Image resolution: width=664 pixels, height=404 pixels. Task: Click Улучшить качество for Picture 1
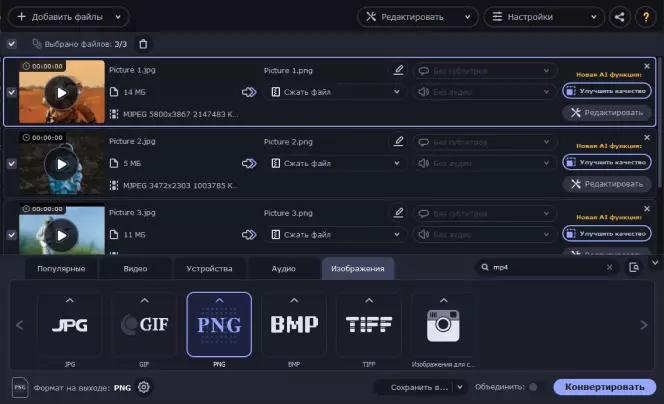[x=607, y=91]
